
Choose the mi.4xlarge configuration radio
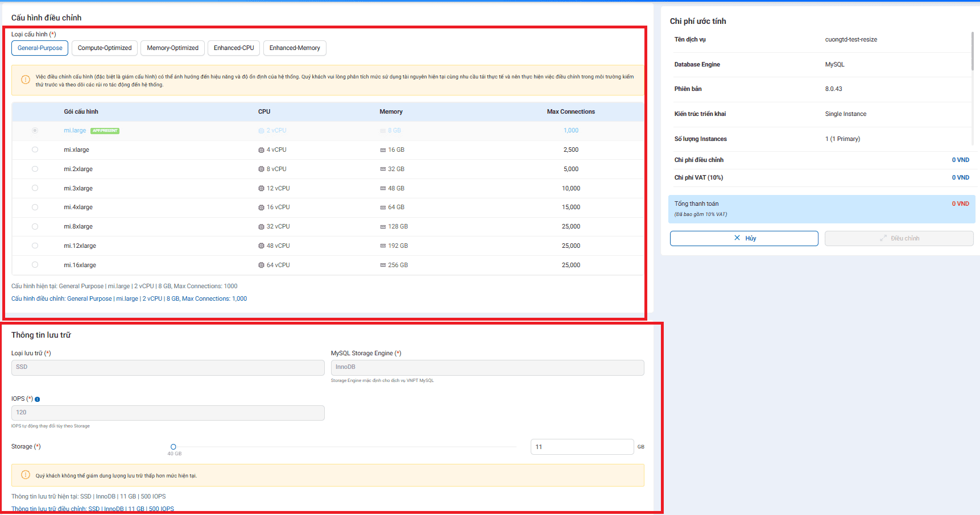[x=35, y=207]
